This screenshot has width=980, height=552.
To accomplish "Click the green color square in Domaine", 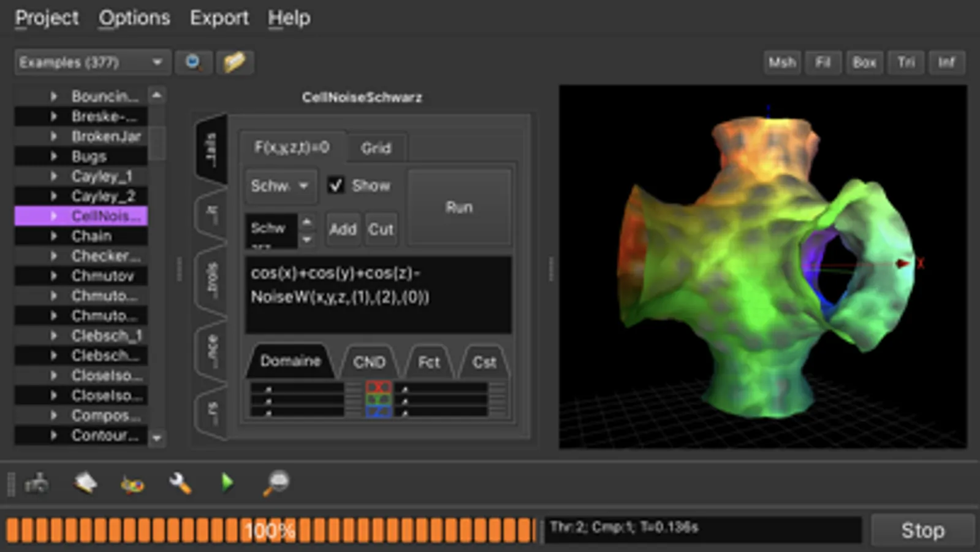I will click(379, 399).
